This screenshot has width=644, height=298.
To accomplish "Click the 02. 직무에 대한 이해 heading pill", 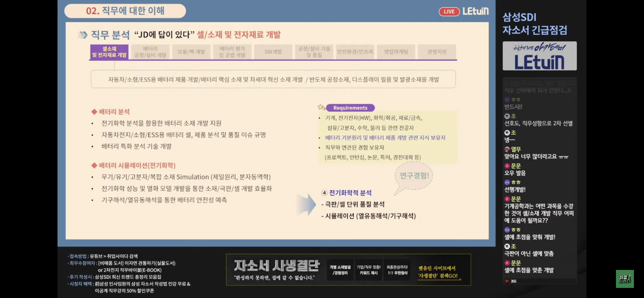I will click(125, 11).
